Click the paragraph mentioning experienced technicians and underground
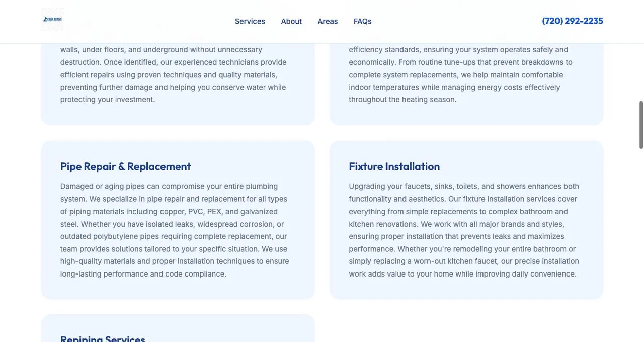644x342 pixels. tap(174, 69)
